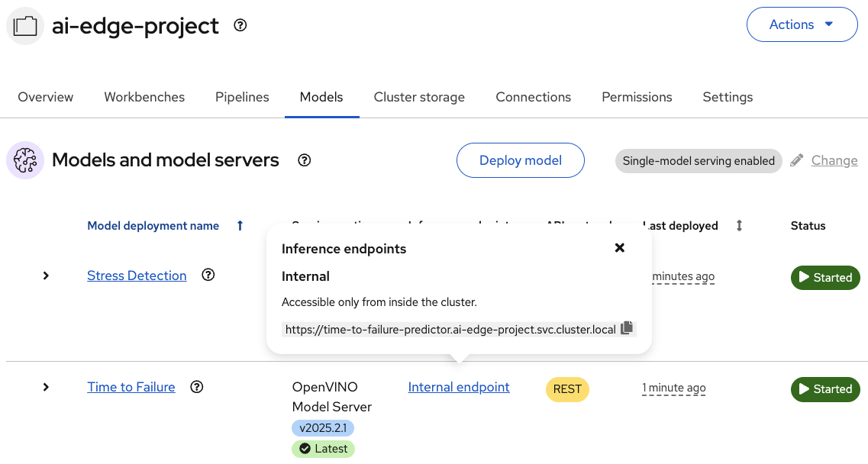Switch to the Workbenches tab

144,97
